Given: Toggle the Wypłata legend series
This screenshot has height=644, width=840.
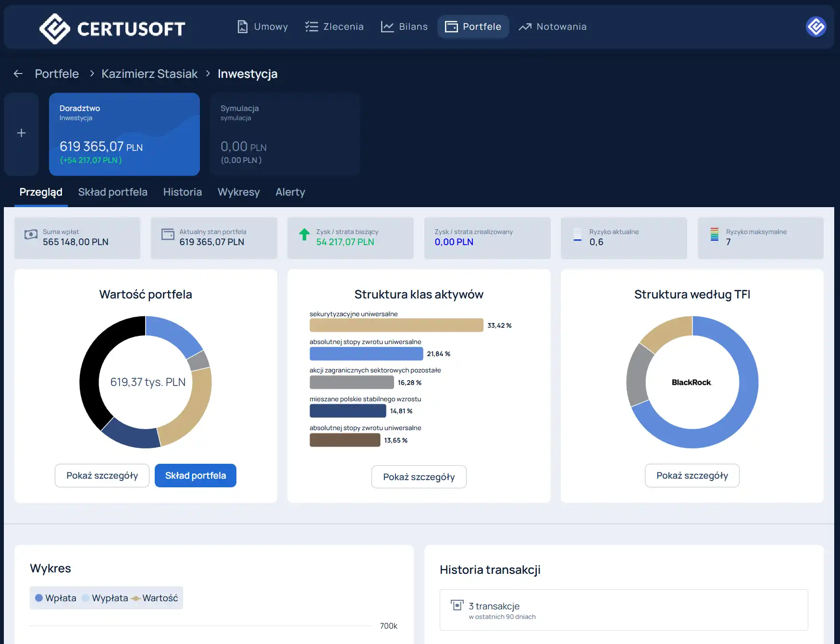Looking at the screenshot, I should pyautogui.click(x=105, y=598).
